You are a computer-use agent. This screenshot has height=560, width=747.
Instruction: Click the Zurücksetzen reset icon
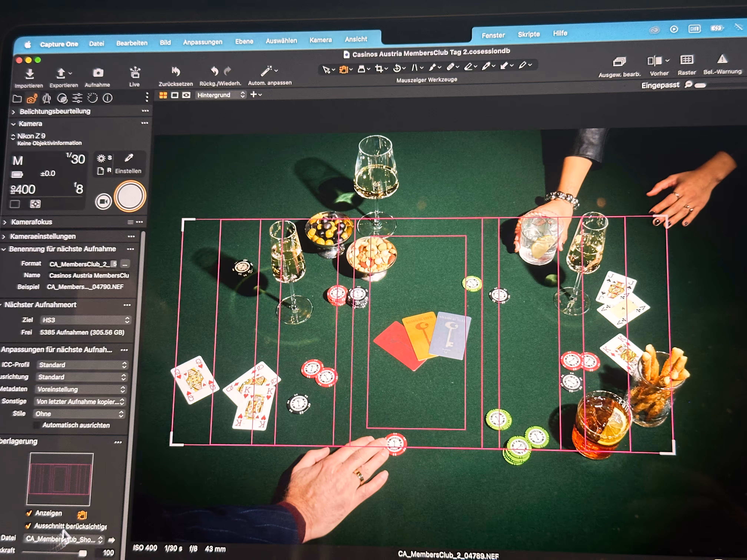pyautogui.click(x=176, y=71)
